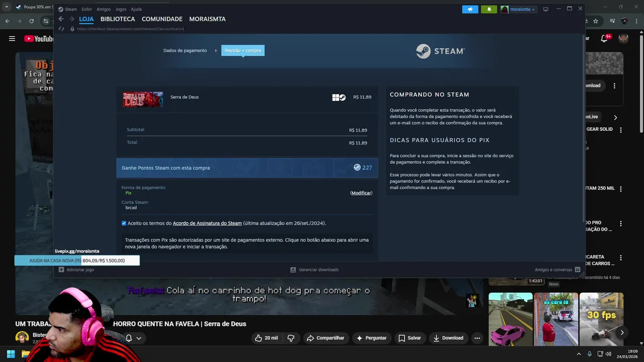Go back in Steam navigation
This screenshot has height=362, width=644.
pyautogui.click(x=61, y=19)
